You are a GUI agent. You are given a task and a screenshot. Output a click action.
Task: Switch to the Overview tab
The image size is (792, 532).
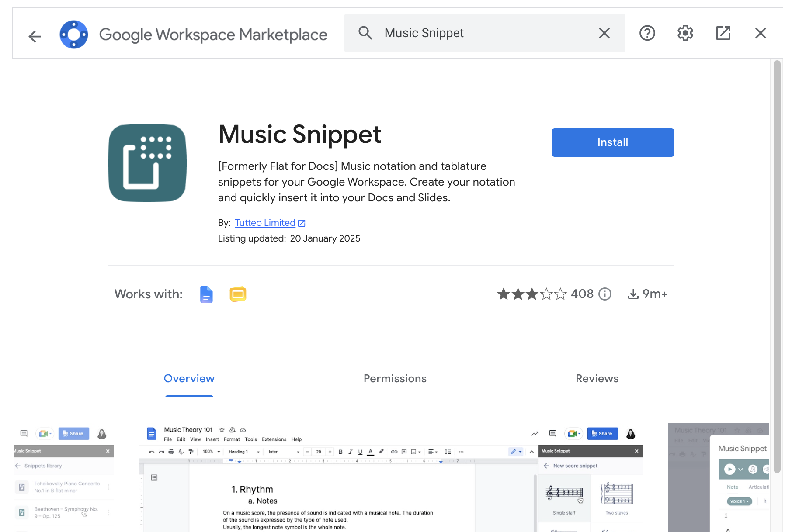point(189,379)
